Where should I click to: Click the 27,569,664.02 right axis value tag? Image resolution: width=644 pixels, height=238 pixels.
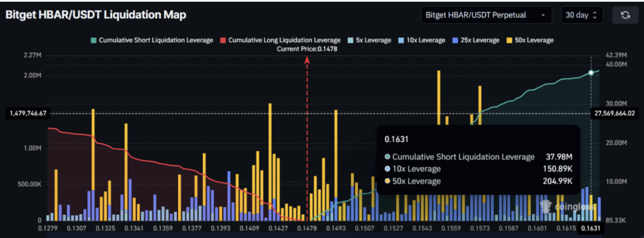[614, 113]
